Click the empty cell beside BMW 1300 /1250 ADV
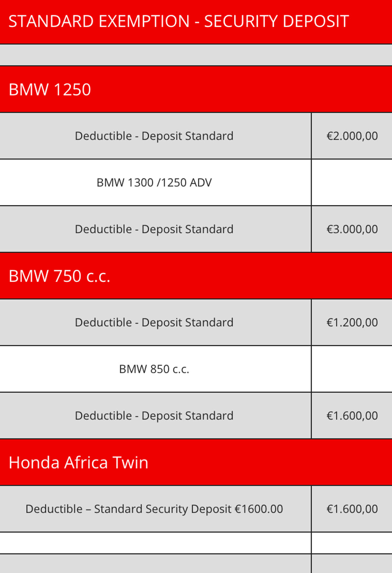 [x=352, y=183]
